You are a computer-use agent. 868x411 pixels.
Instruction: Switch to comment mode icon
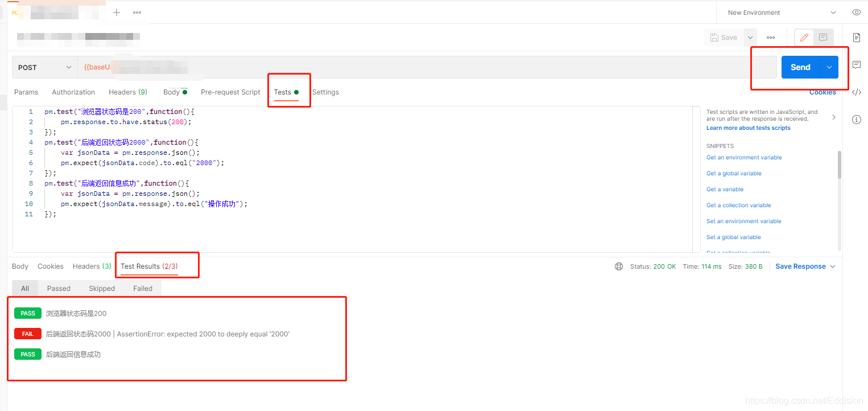coord(823,38)
